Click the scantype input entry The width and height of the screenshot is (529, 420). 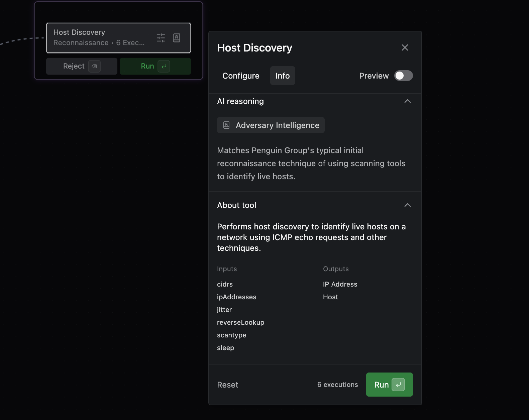pyautogui.click(x=231, y=335)
